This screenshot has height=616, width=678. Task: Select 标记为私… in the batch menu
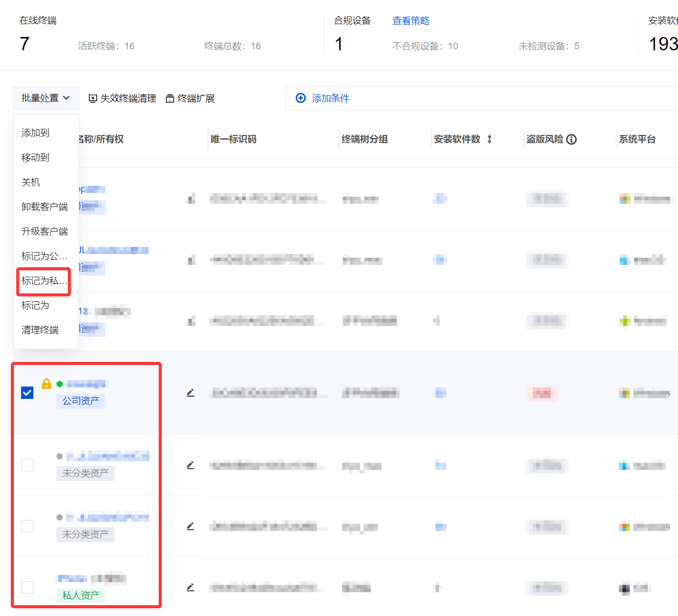[44, 281]
